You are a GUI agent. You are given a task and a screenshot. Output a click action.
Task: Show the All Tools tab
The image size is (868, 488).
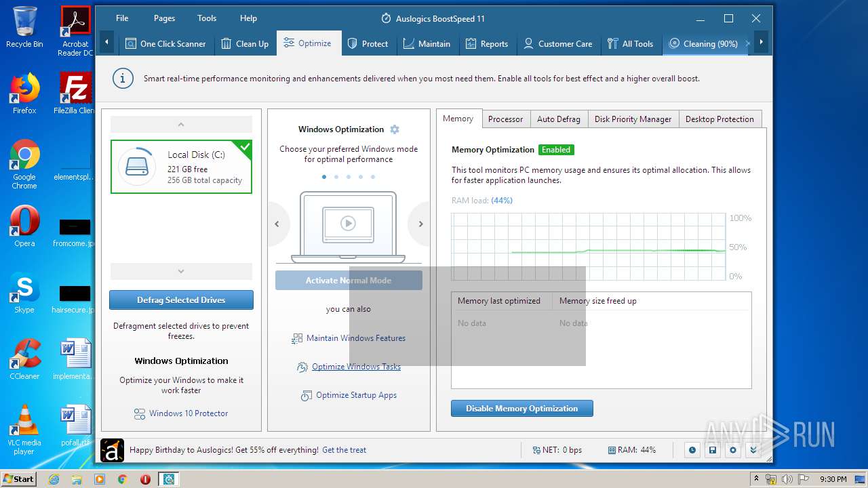pos(631,43)
